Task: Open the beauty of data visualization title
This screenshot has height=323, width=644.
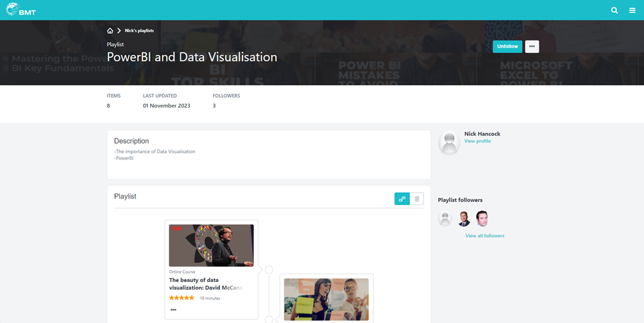Action: (206, 284)
